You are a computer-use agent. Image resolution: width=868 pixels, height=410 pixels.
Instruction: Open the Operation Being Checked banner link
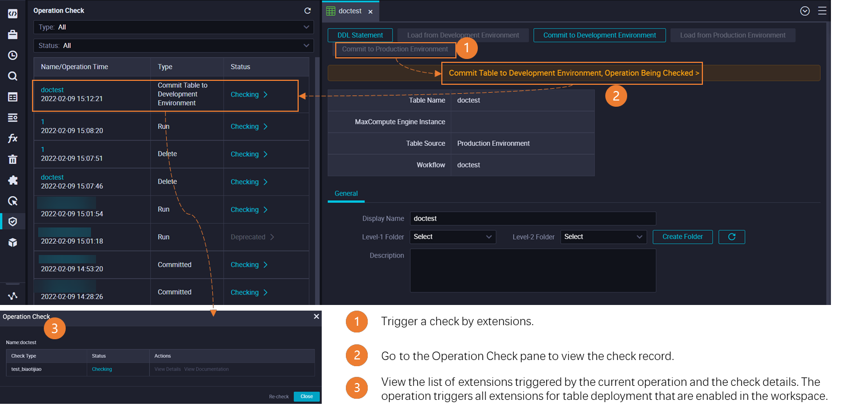pos(574,73)
